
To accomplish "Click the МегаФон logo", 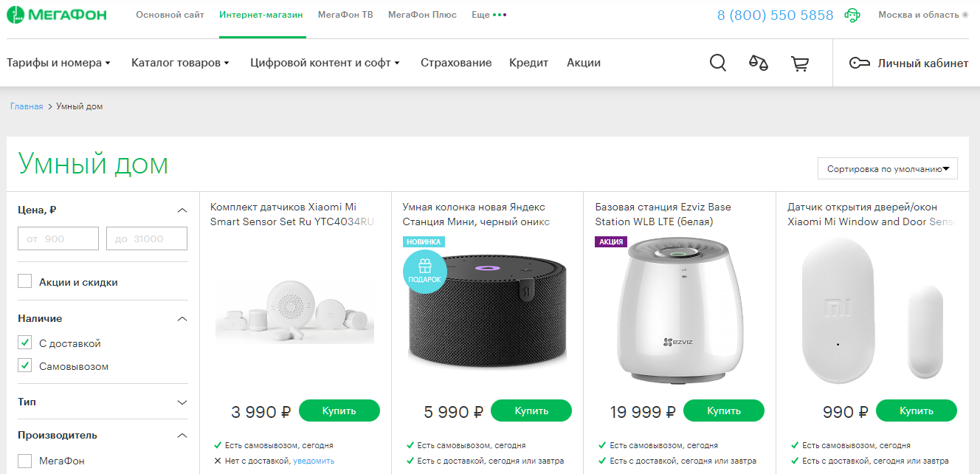I will (x=57, y=15).
